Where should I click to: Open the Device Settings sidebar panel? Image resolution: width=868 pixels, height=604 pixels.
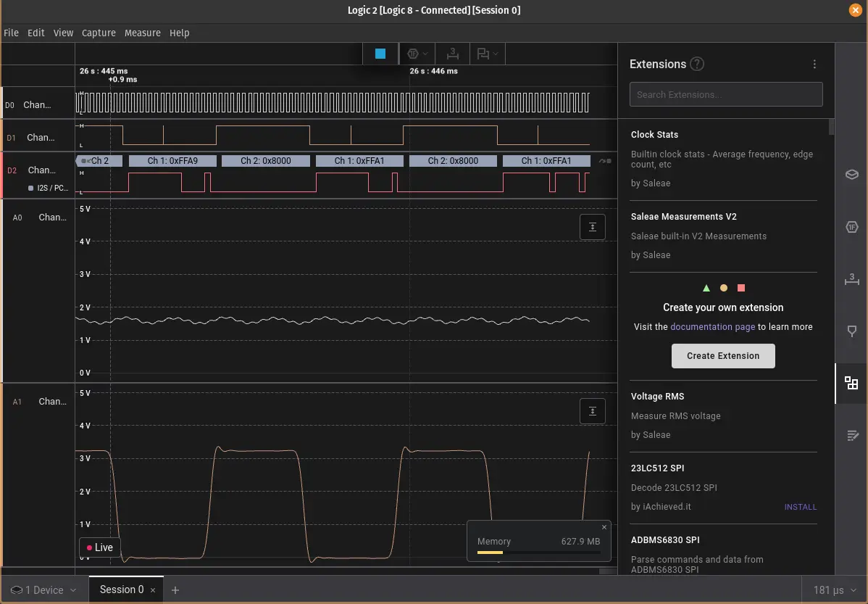(x=852, y=174)
